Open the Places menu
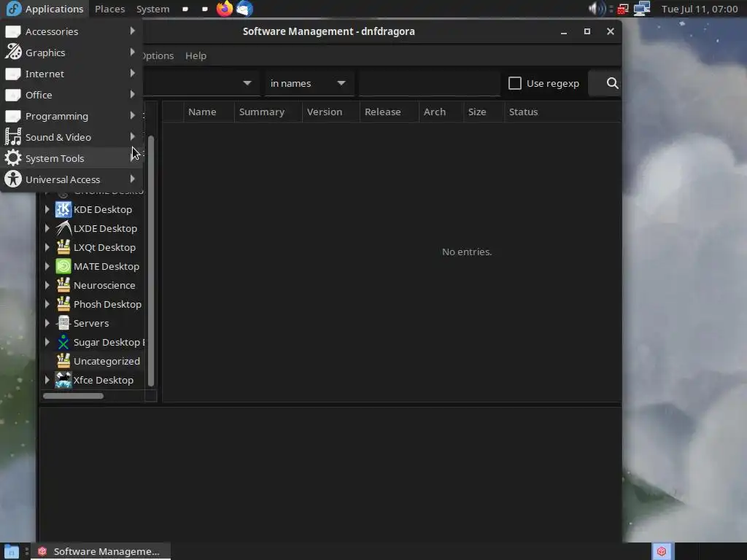Image resolution: width=747 pixels, height=560 pixels. [x=109, y=9]
